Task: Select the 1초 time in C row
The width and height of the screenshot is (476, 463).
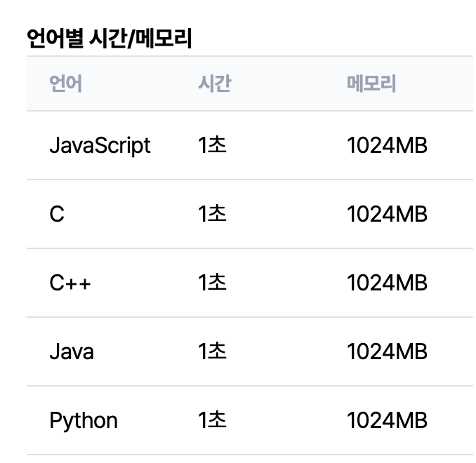Action: click(x=212, y=213)
